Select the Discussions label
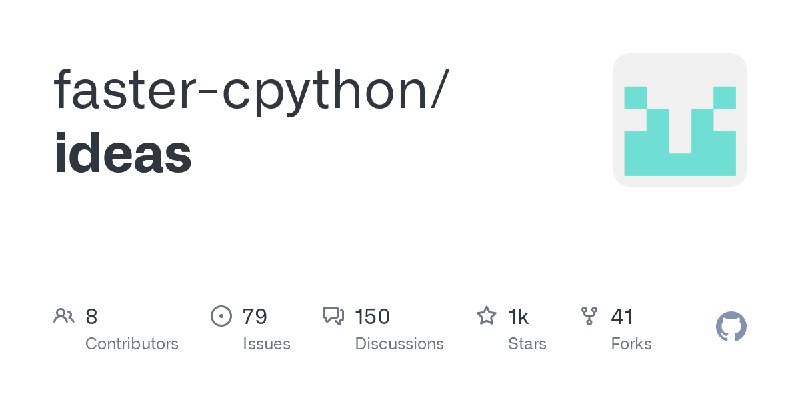This screenshot has width=800, height=400. point(399,344)
